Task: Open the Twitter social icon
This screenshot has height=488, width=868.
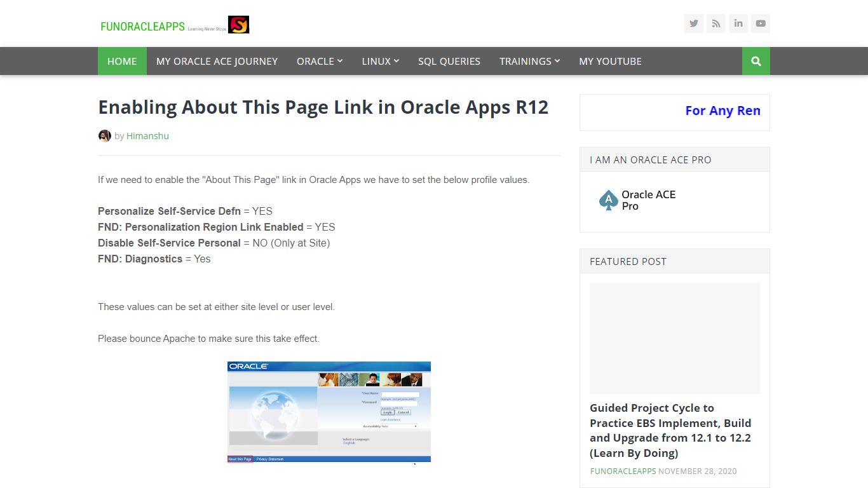Action: point(694,24)
